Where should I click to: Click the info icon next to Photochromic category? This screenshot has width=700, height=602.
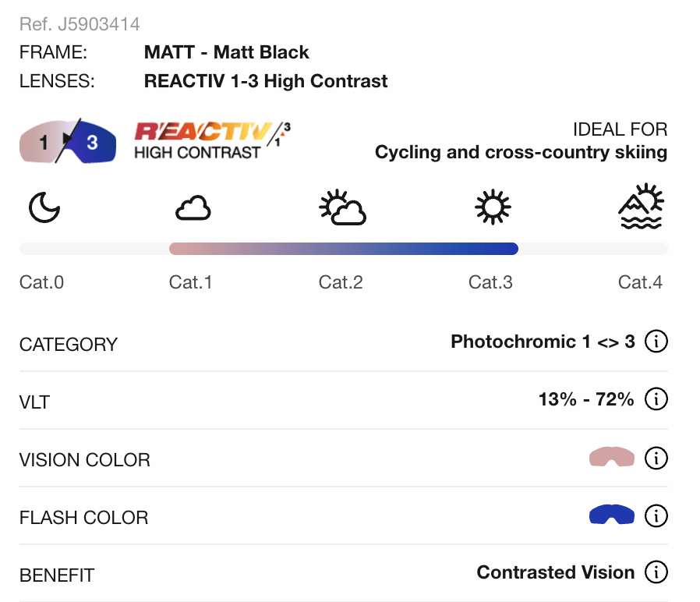pos(656,342)
